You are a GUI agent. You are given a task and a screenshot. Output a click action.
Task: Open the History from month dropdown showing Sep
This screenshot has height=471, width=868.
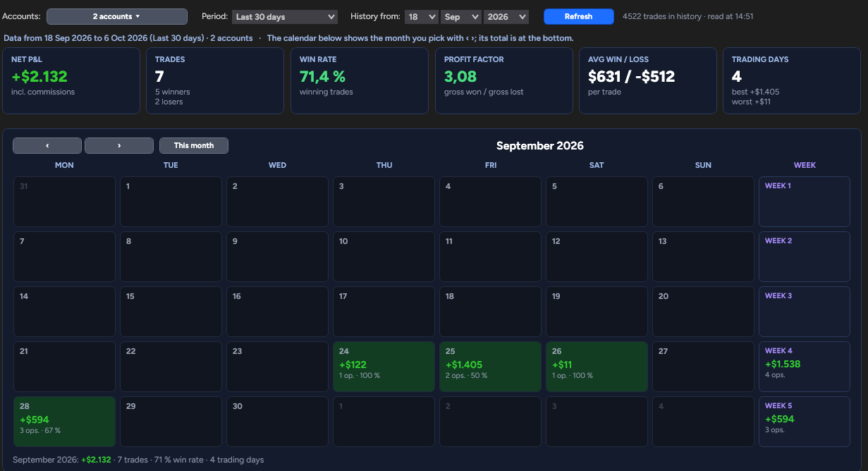(460, 16)
